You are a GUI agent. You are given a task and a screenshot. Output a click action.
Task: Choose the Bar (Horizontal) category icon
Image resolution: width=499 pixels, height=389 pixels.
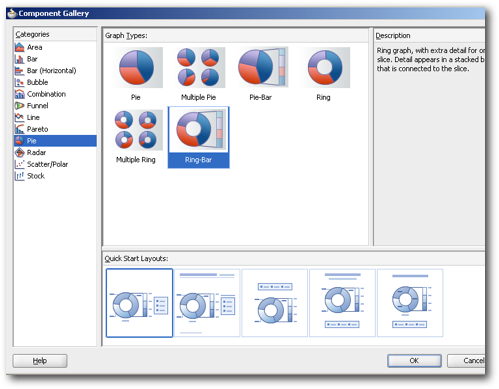pos(20,70)
